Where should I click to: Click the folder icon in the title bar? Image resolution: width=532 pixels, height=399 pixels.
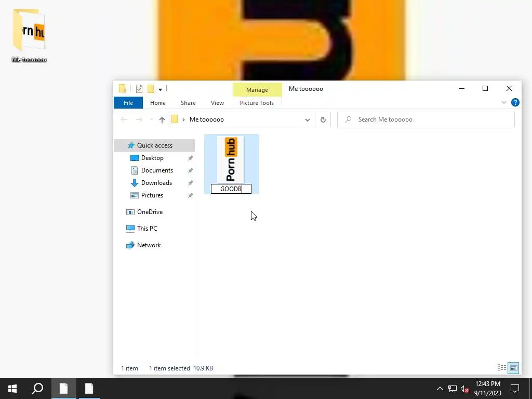(123, 88)
